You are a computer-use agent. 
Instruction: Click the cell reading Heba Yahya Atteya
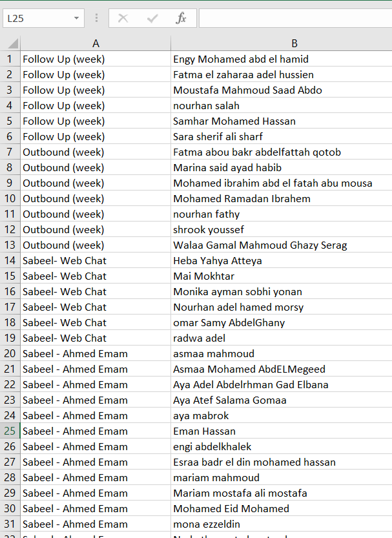(218, 260)
